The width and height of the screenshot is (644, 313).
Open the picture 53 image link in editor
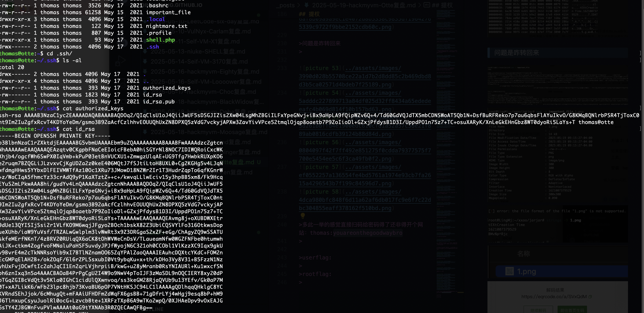pyautogui.click(x=365, y=76)
